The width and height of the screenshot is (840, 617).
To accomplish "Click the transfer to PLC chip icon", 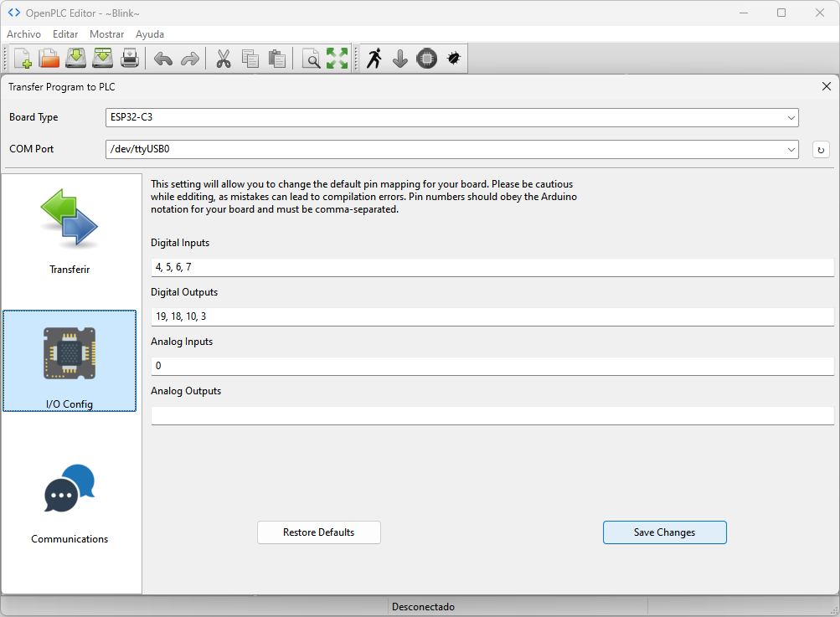I will [427, 59].
